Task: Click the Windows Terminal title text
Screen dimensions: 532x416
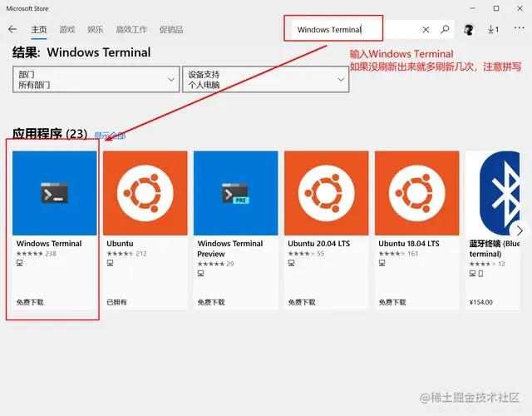Action: (x=49, y=244)
